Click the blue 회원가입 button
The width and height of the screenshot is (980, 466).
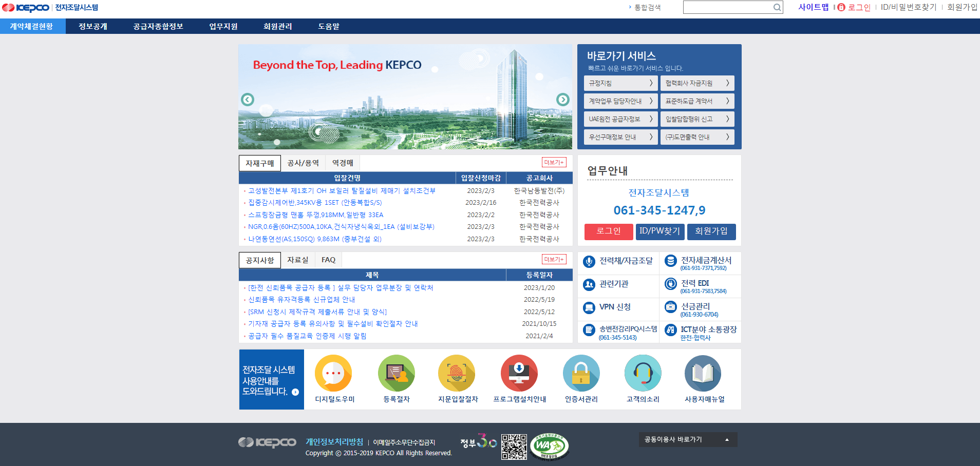pyautogui.click(x=711, y=231)
